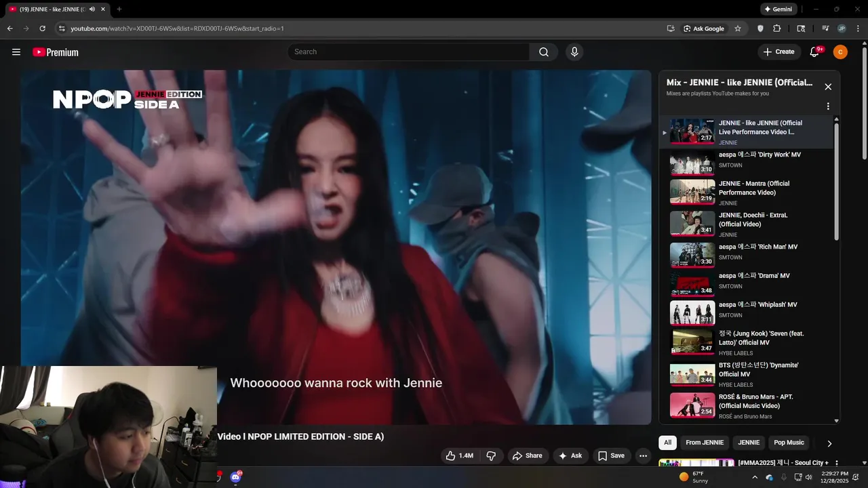
Task: Select the JENNIE filter chip
Action: pos(749,443)
